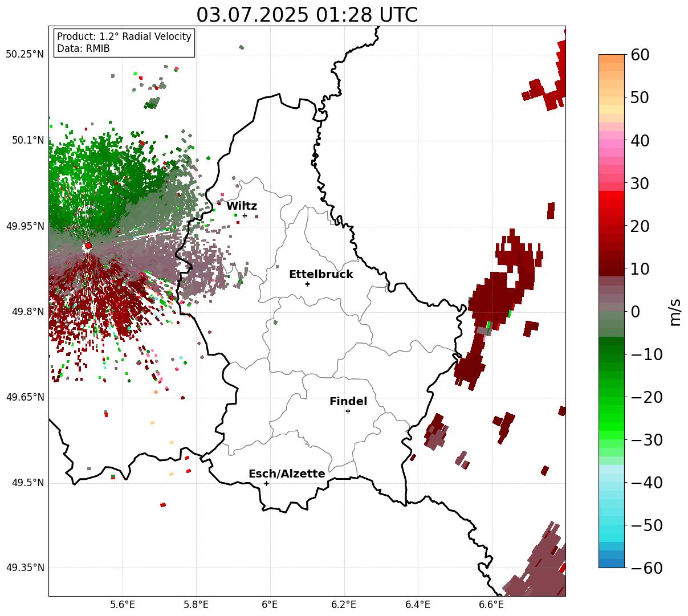Select the Findel city label
Image resolution: width=688 pixels, height=616 pixels.
coord(348,401)
